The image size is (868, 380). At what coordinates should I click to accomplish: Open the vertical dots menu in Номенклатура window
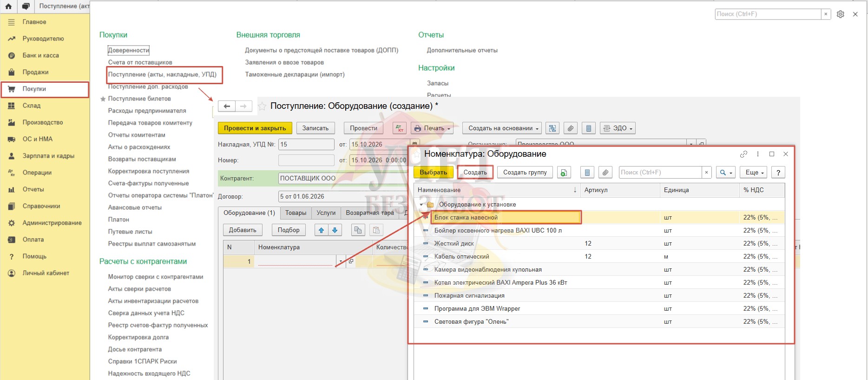click(x=758, y=154)
